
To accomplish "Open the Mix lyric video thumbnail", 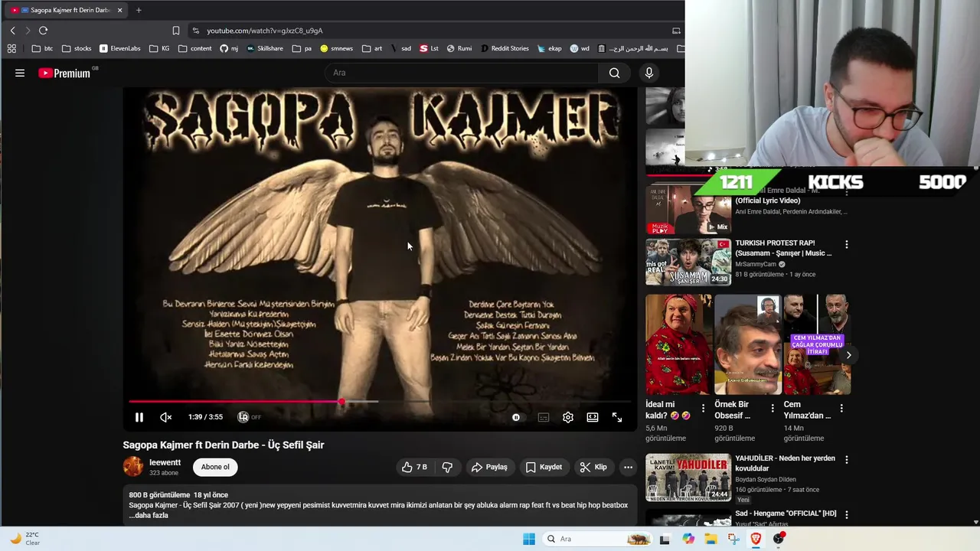I will pyautogui.click(x=688, y=210).
